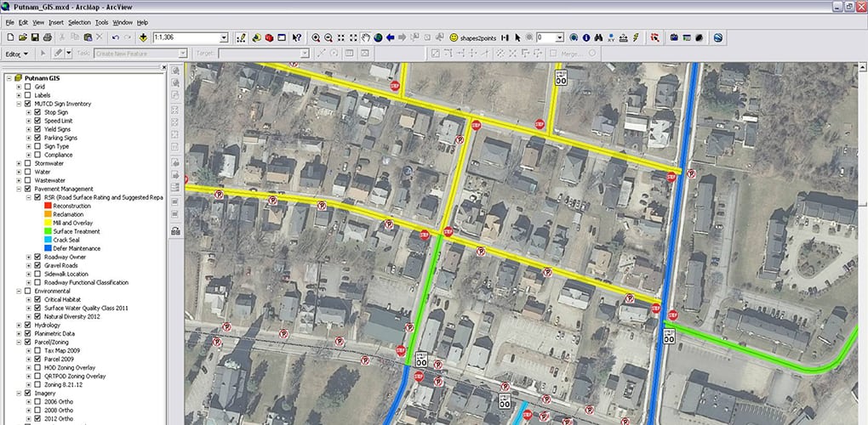Toggle the Labels layer checkbox

tap(28, 95)
